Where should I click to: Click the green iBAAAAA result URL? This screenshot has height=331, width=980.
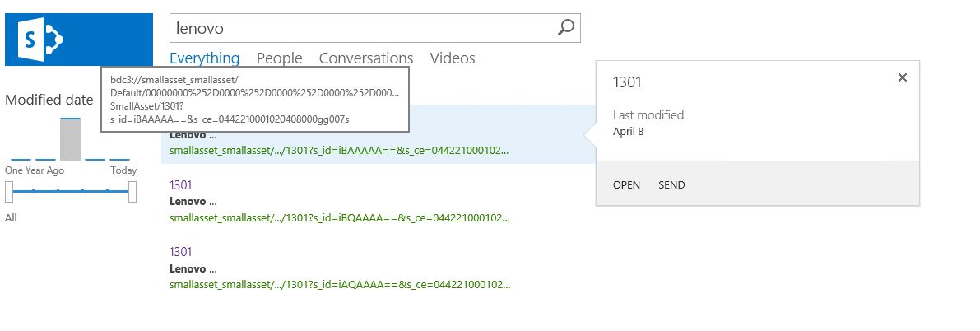click(339, 151)
